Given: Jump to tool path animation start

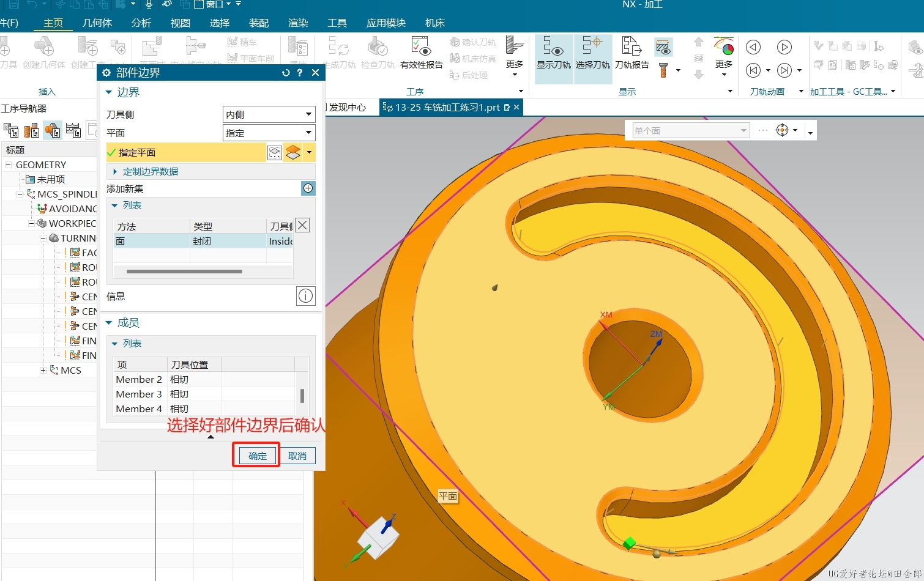Looking at the screenshot, I should [753, 70].
